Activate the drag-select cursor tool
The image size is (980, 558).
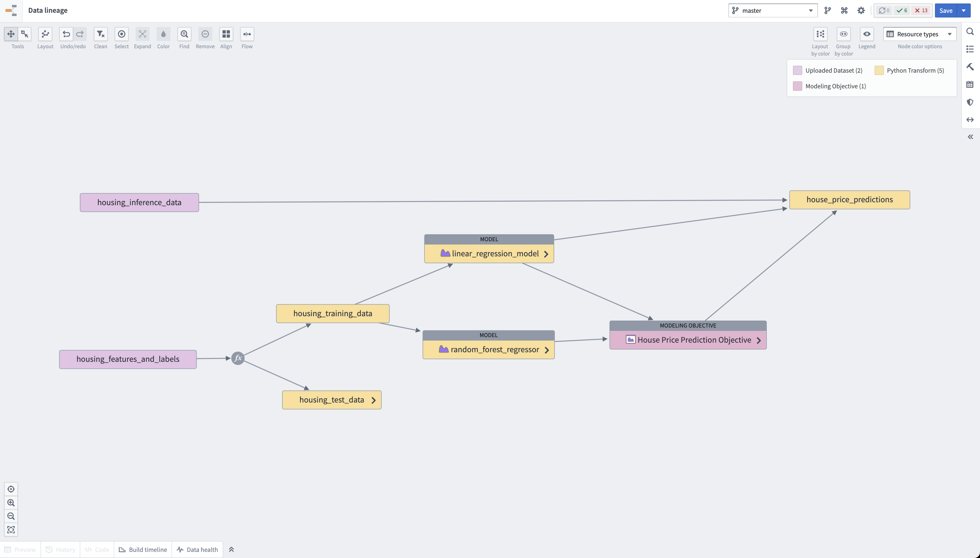[24, 34]
